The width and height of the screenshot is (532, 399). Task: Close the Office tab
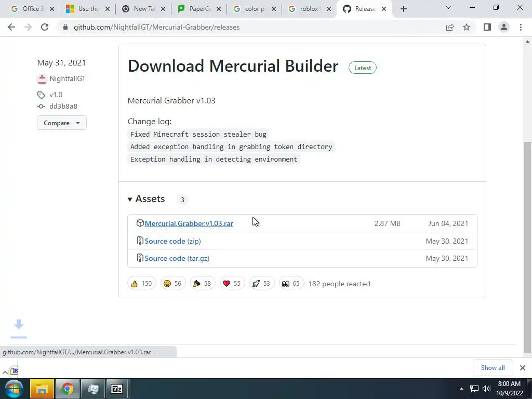(x=52, y=9)
